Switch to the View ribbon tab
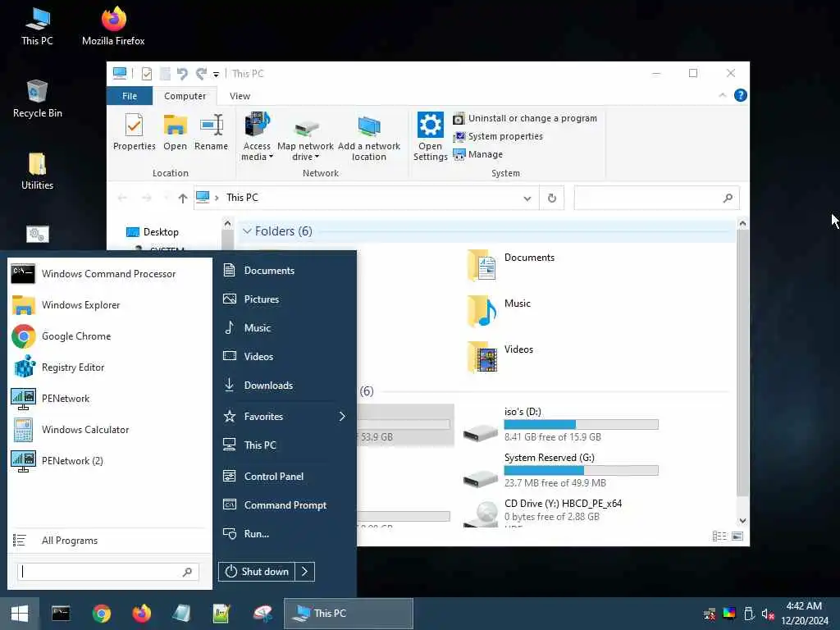Viewport: 840px width, 630px height. [x=240, y=96]
